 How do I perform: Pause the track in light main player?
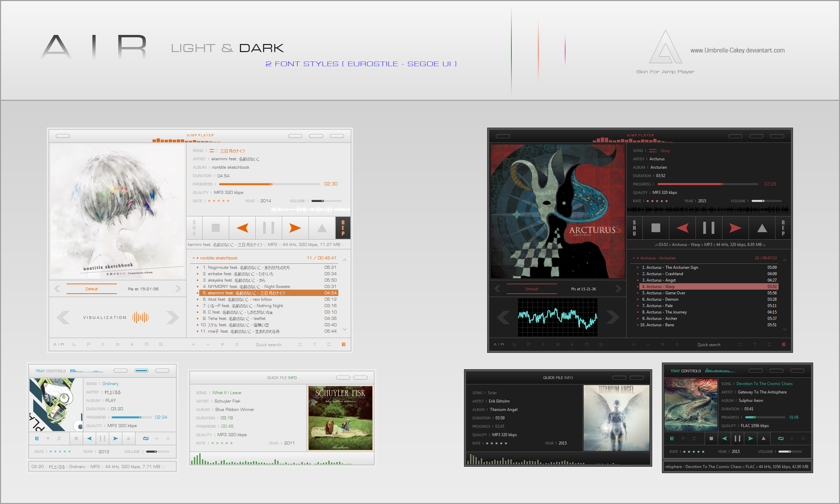(268, 227)
